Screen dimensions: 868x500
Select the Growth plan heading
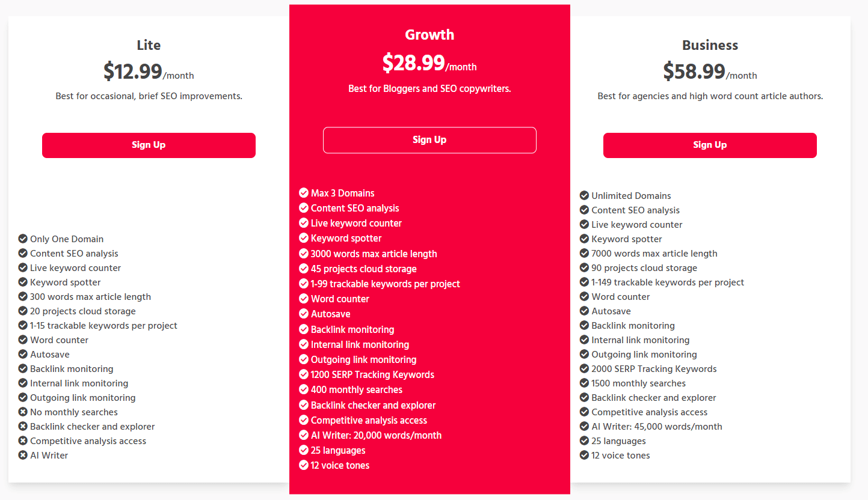click(429, 34)
